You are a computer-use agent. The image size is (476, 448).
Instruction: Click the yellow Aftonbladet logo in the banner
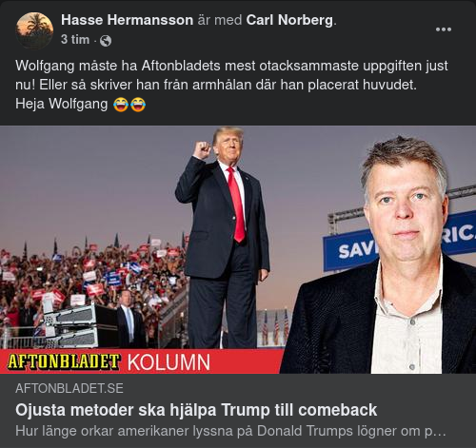coord(64,361)
